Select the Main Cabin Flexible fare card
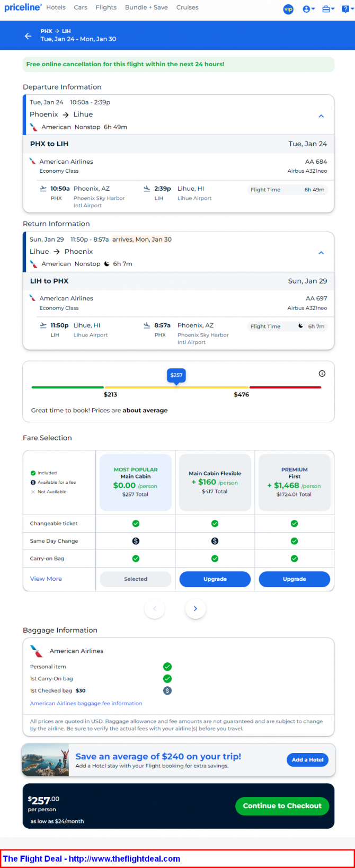The height and width of the screenshot is (868, 355). [x=215, y=482]
